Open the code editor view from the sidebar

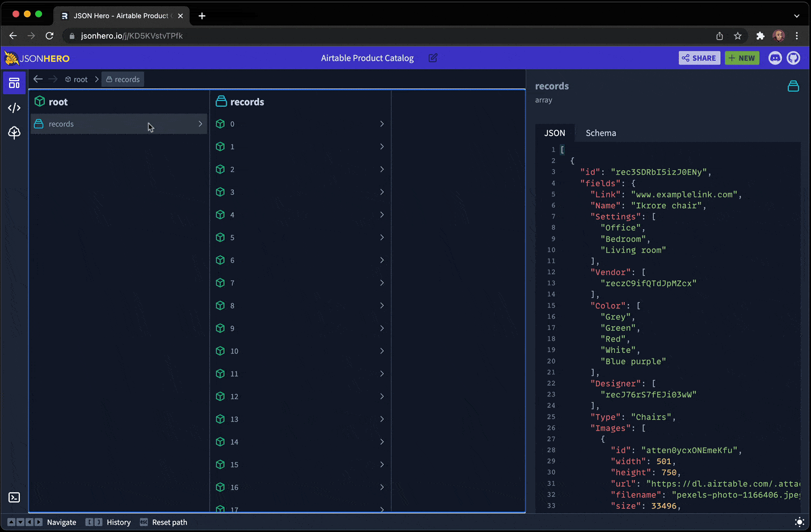[x=14, y=108]
